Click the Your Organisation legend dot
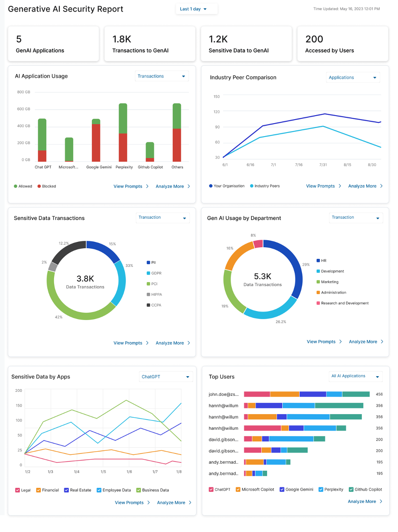The height and width of the screenshot is (532, 398). [210, 186]
